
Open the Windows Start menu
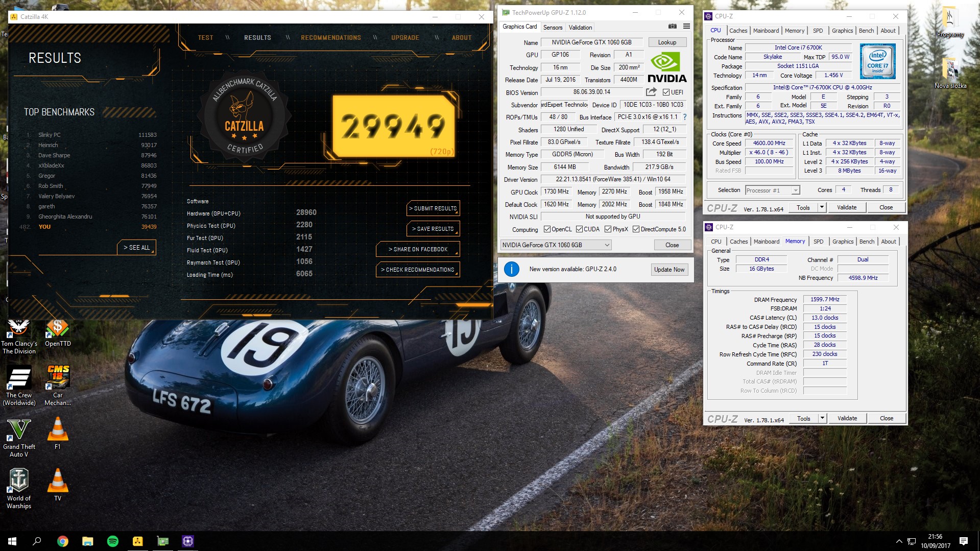pos(12,541)
